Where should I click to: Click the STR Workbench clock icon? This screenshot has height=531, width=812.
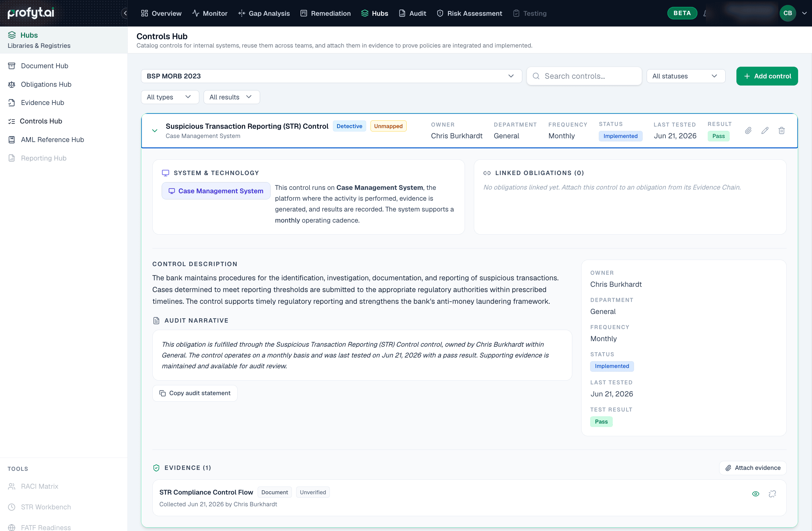[x=12, y=507]
